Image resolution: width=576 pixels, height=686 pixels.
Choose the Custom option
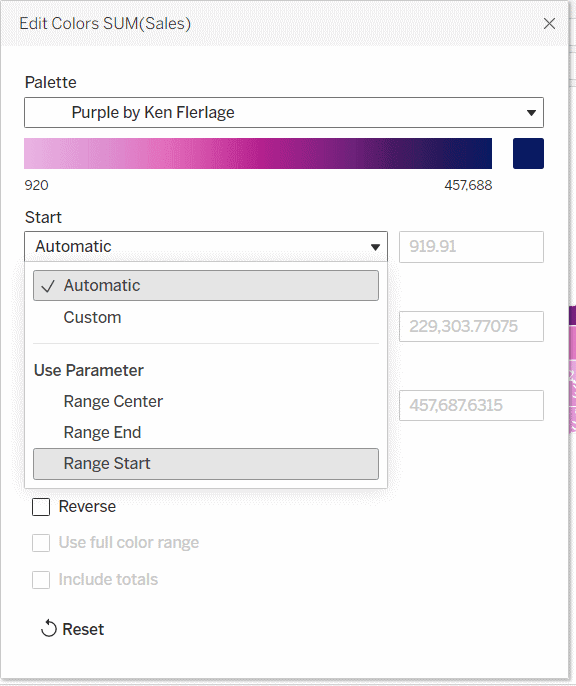click(x=206, y=317)
